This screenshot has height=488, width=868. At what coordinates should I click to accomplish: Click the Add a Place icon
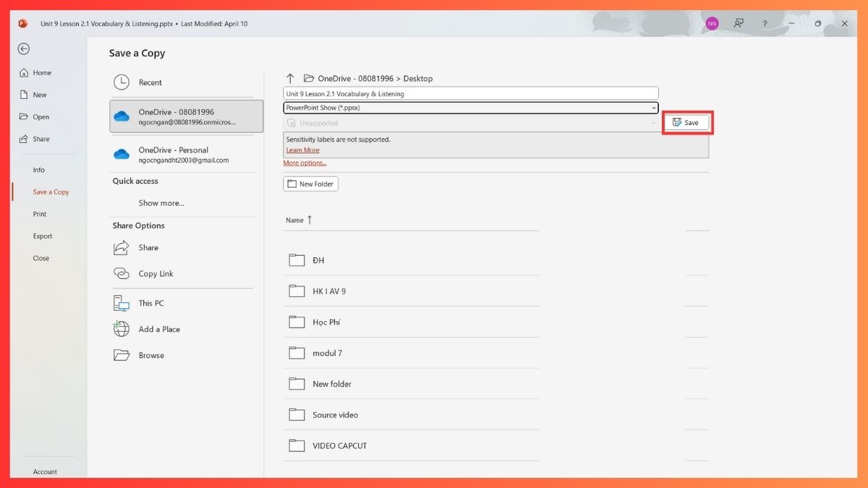click(x=121, y=329)
